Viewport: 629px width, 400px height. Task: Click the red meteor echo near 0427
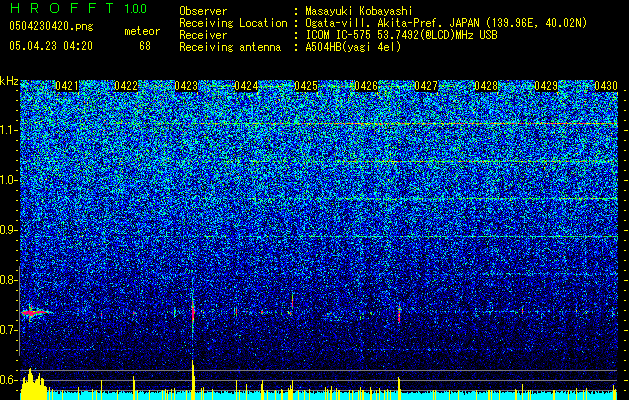399,313
